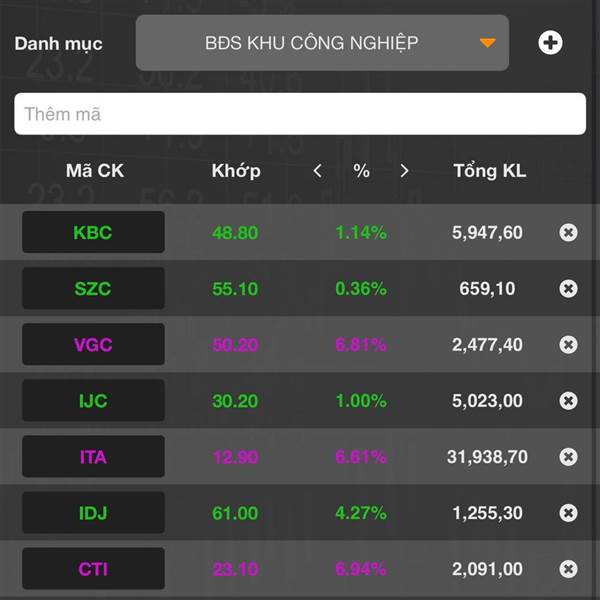Remove KBC from the watchlist
Screen dimensions: 600x600
pos(568,233)
